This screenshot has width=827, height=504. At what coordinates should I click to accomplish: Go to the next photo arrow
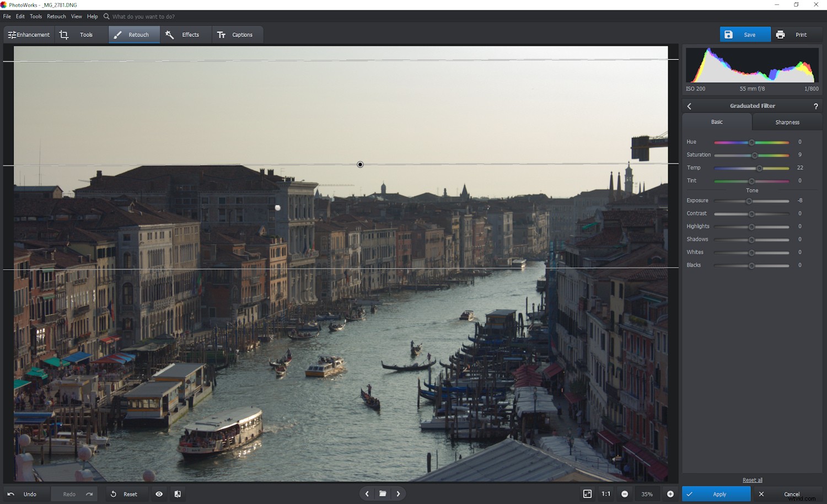[x=399, y=494]
